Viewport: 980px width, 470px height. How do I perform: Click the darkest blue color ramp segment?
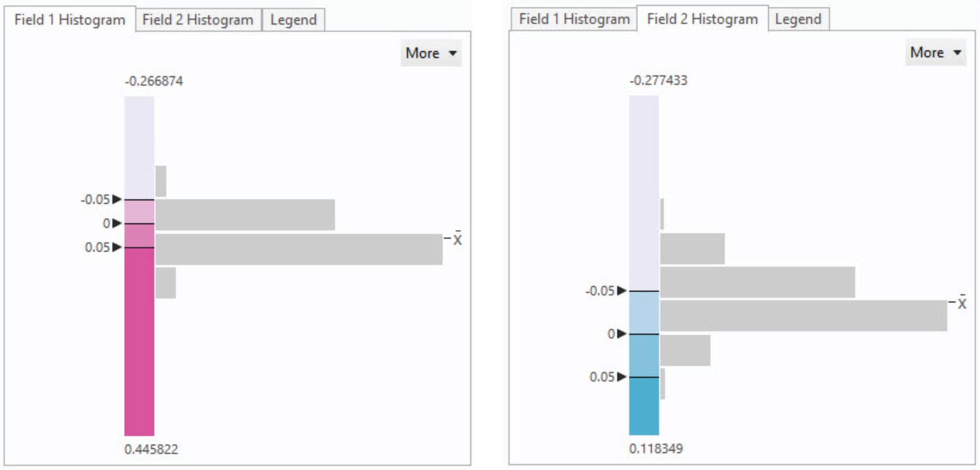(644, 406)
